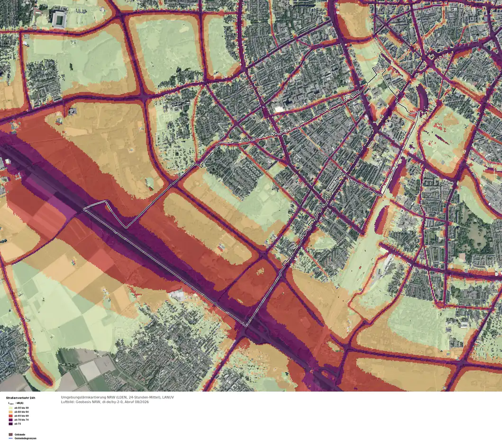Click the 'Luftbild: Geobasis NRW' attribution line
This screenshot has width=502, height=448.
tap(105, 402)
